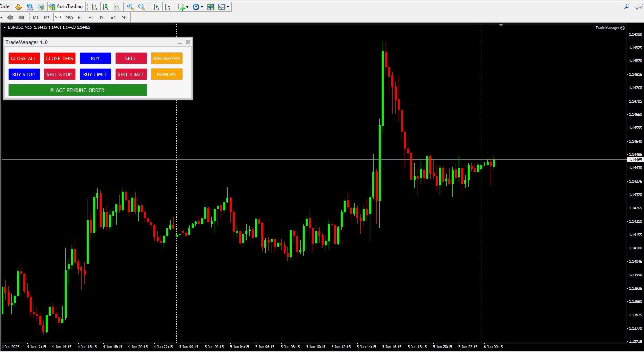644x352 pixels.
Task: Open the indicators list dropdown
Action: [183, 7]
